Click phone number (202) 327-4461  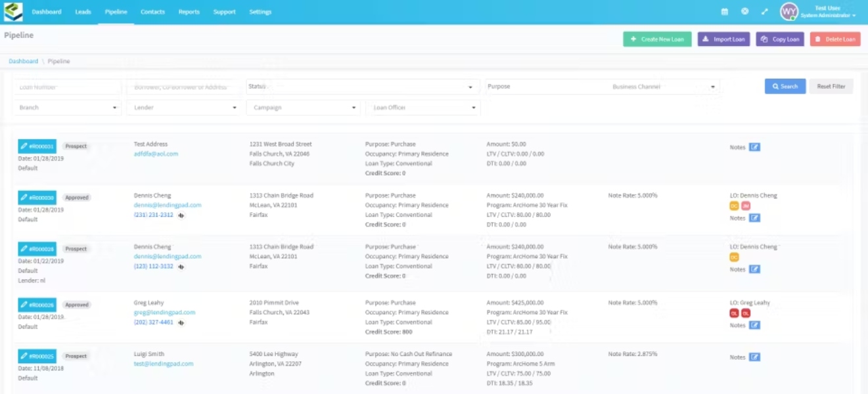pos(154,322)
